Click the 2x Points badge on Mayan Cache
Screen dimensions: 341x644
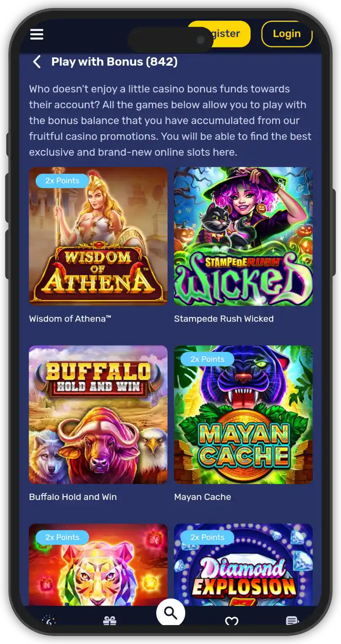click(x=207, y=359)
